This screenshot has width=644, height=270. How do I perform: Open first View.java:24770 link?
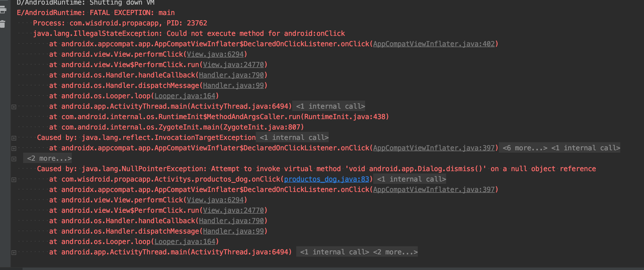pos(233,65)
